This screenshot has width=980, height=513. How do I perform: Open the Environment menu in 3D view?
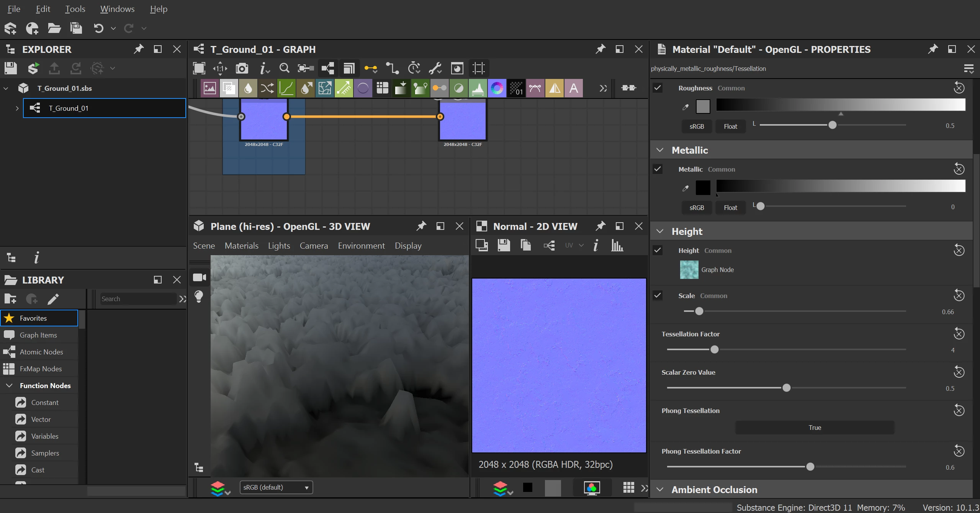tap(361, 246)
